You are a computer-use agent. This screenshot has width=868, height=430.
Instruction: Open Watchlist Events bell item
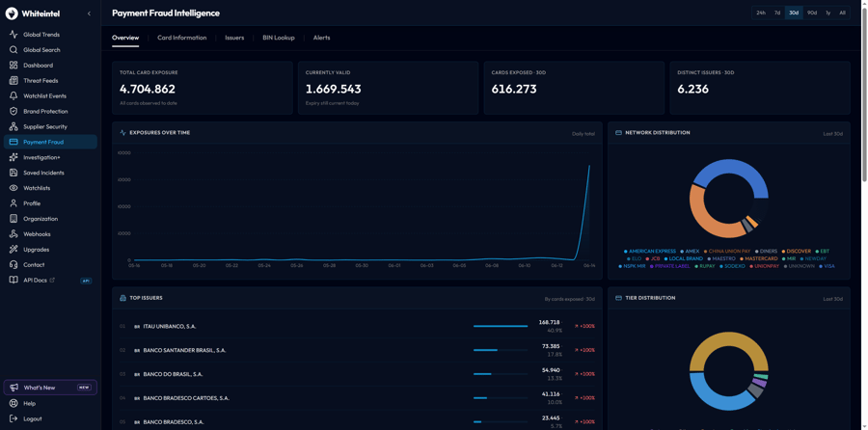click(x=50, y=95)
